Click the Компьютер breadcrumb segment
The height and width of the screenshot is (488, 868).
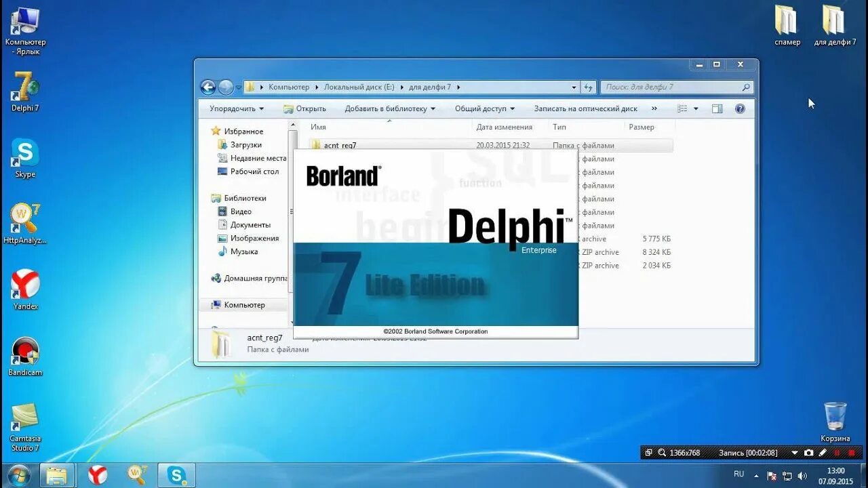pyautogui.click(x=289, y=87)
